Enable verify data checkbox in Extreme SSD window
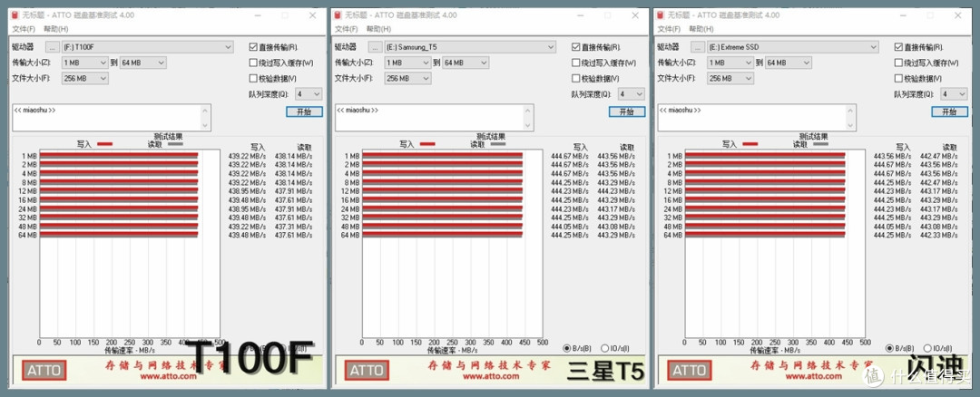The width and height of the screenshot is (980, 397). [898, 79]
